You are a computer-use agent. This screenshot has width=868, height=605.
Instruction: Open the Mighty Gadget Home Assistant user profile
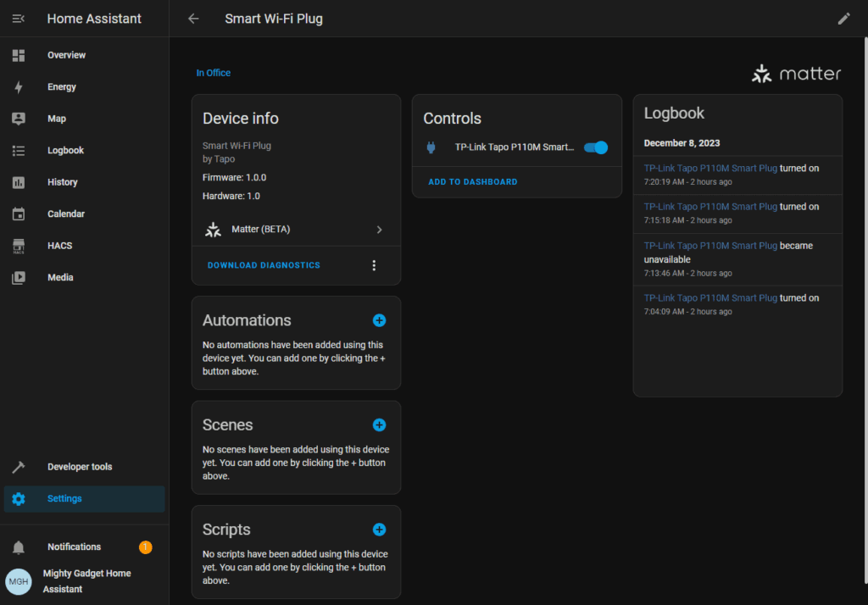(x=85, y=581)
